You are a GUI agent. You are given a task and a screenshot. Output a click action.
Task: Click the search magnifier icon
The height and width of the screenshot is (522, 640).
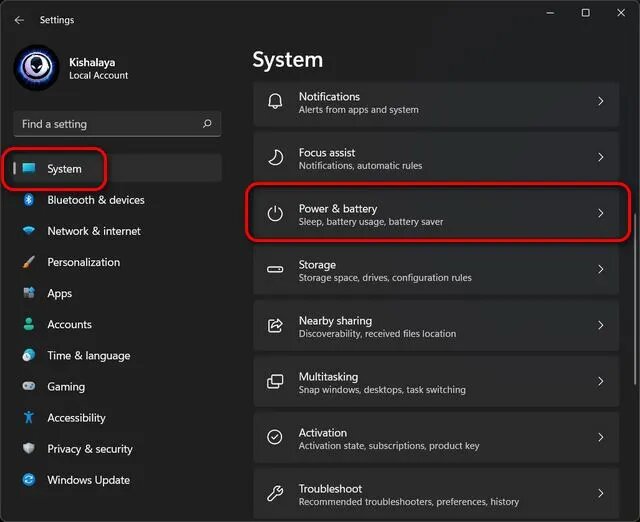pyautogui.click(x=207, y=123)
